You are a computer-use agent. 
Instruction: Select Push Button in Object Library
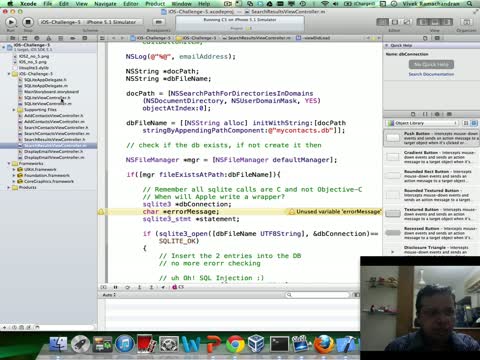[432, 138]
